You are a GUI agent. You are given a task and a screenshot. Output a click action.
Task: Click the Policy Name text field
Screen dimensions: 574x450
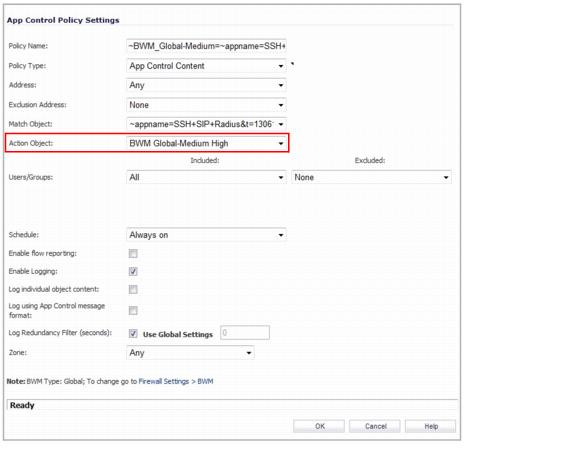pos(206,46)
